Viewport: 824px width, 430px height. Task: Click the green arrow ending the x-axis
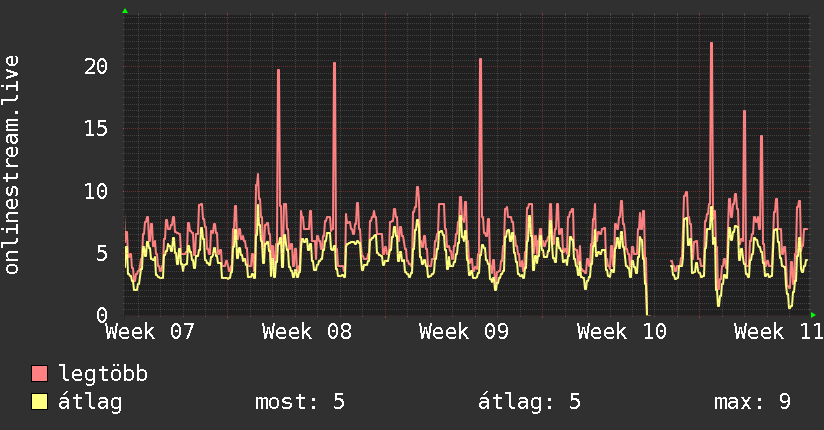pos(813,315)
